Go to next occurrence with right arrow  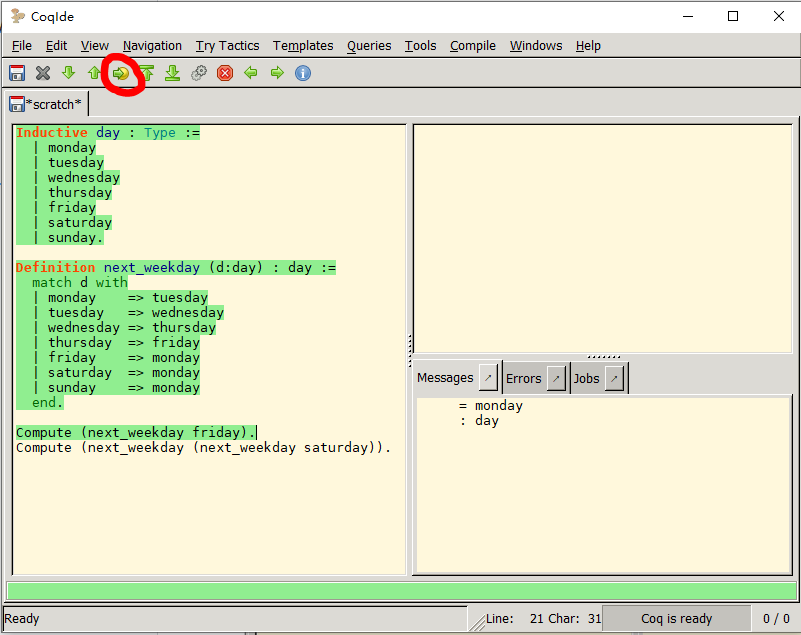click(277, 73)
